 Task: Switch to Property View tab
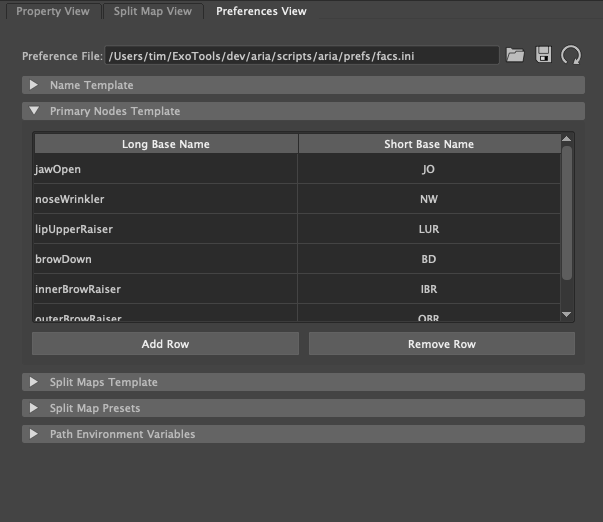click(x=53, y=11)
